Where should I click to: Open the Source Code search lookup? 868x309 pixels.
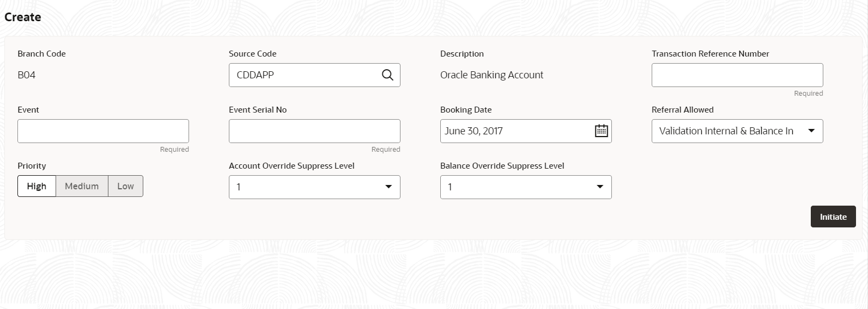387,75
